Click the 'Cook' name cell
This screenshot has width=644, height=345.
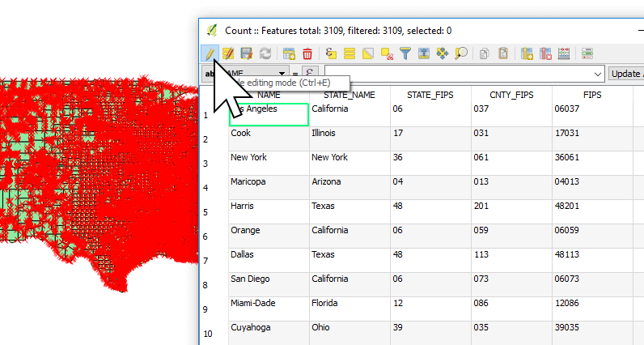(269, 139)
